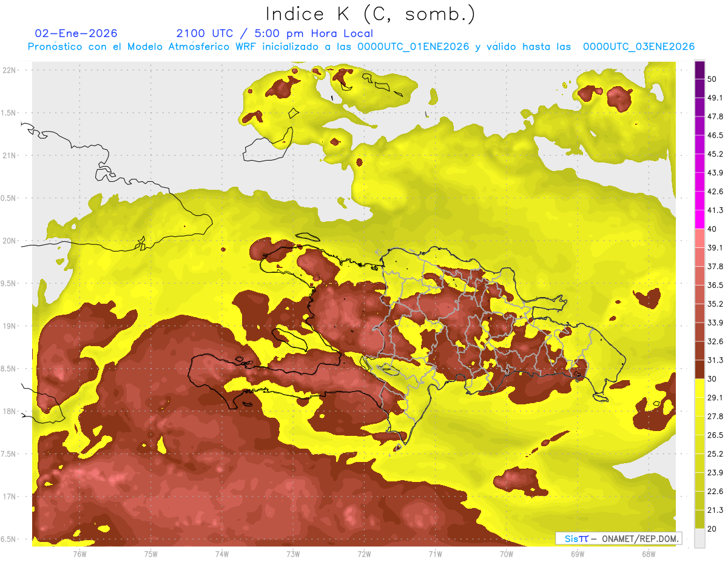
Task: Click the colorbar value '29.1'
Action: point(715,397)
